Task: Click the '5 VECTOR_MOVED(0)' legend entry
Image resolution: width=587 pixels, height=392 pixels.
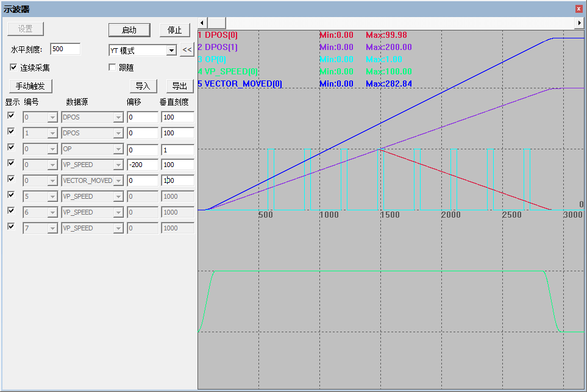Action: click(240, 84)
